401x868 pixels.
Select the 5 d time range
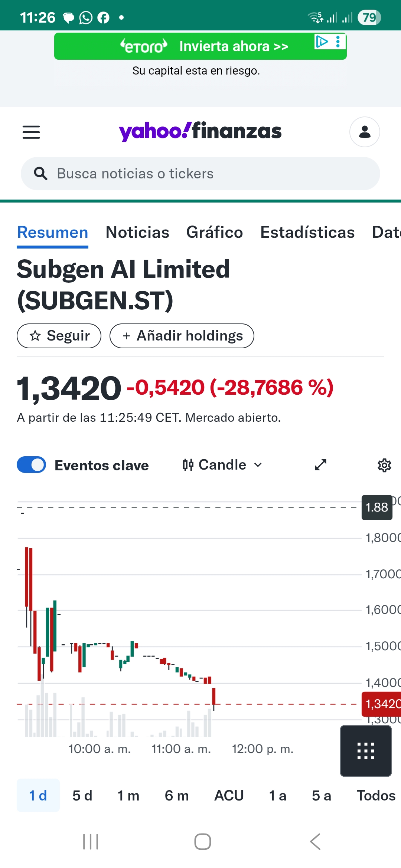(82, 796)
